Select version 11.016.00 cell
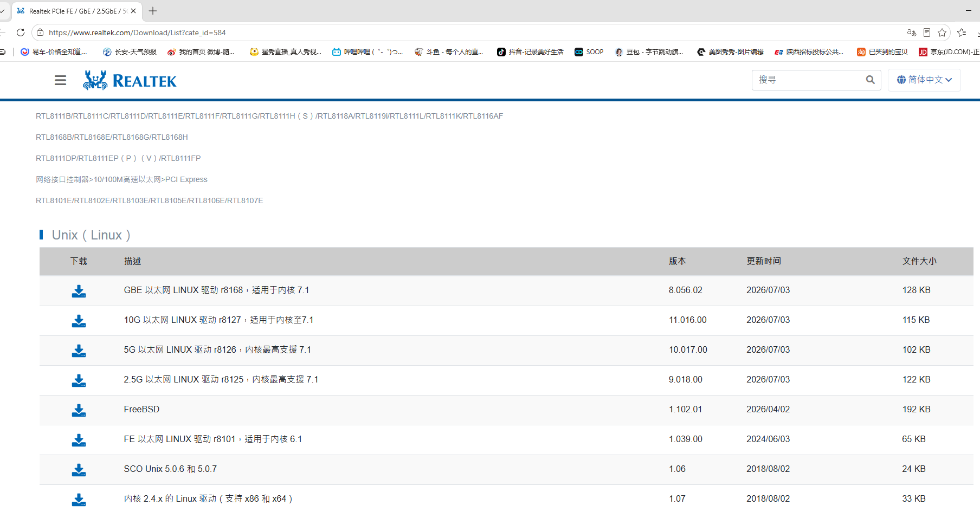Image resolution: width=980 pixels, height=525 pixels. [x=687, y=320]
